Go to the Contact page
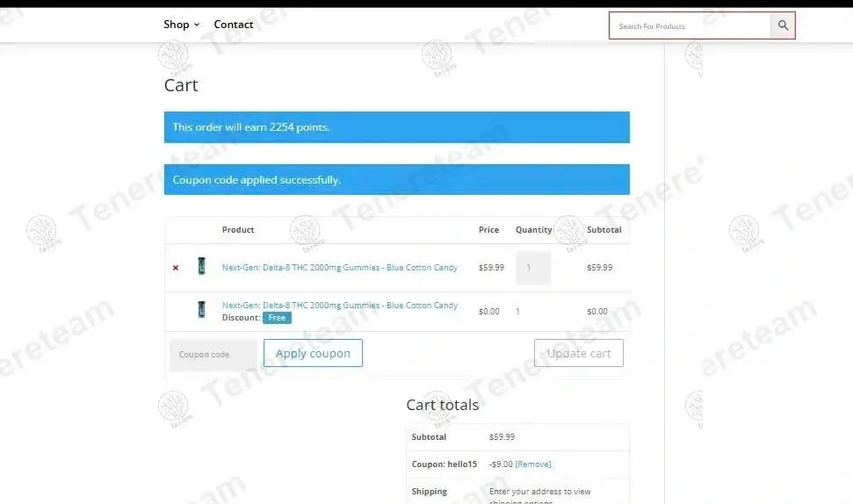Image resolution: width=853 pixels, height=504 pixels. click(x=234, y=25)
